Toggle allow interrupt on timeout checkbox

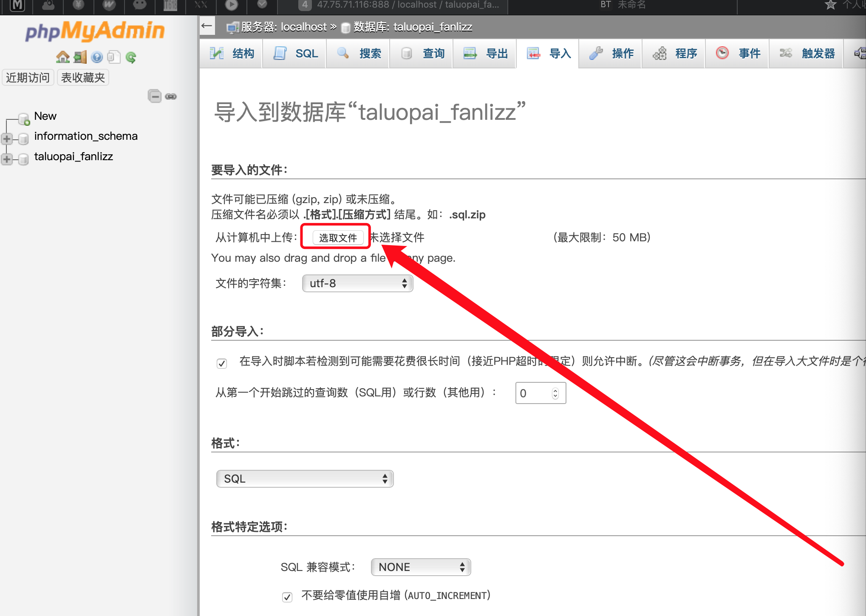(221, 363)
